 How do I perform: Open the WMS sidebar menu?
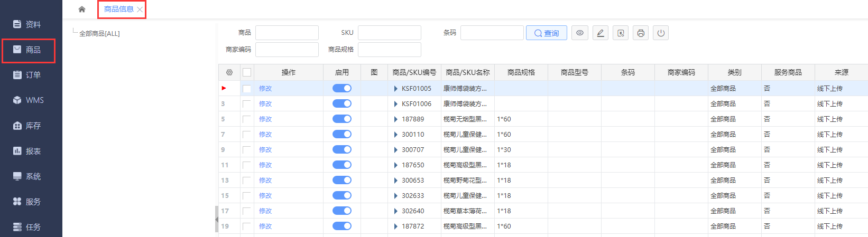click(29, 100)
